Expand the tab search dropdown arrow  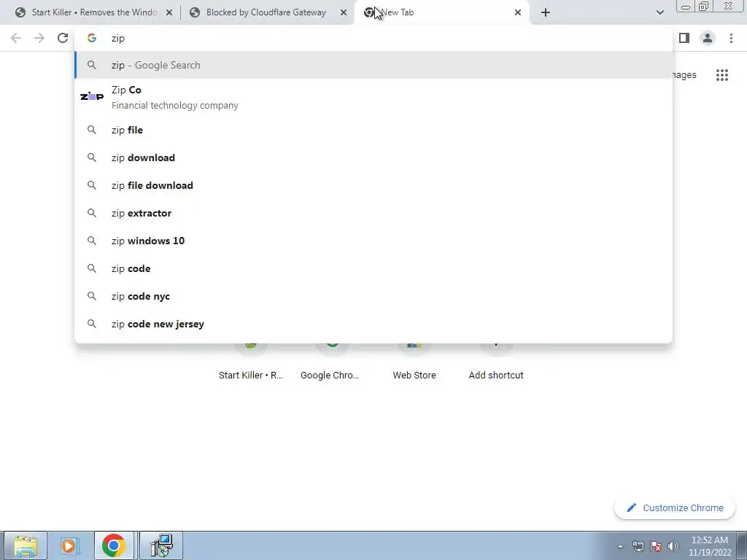659,13
